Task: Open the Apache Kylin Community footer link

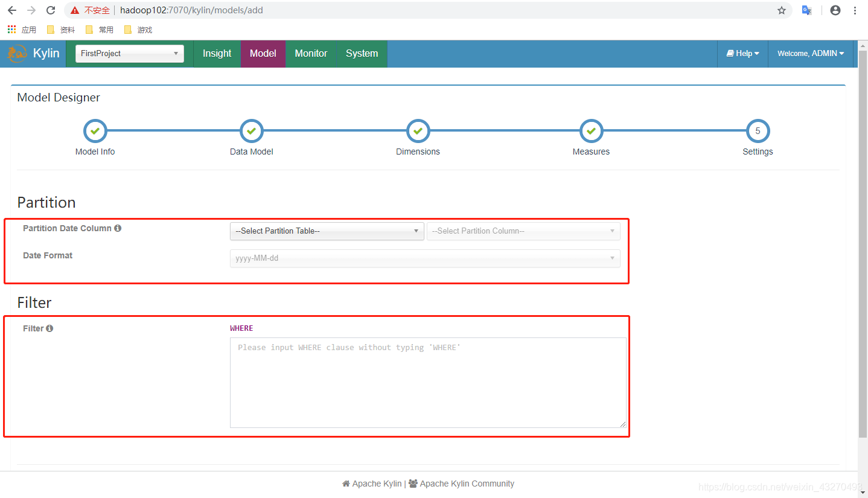Action: point(462,484)
